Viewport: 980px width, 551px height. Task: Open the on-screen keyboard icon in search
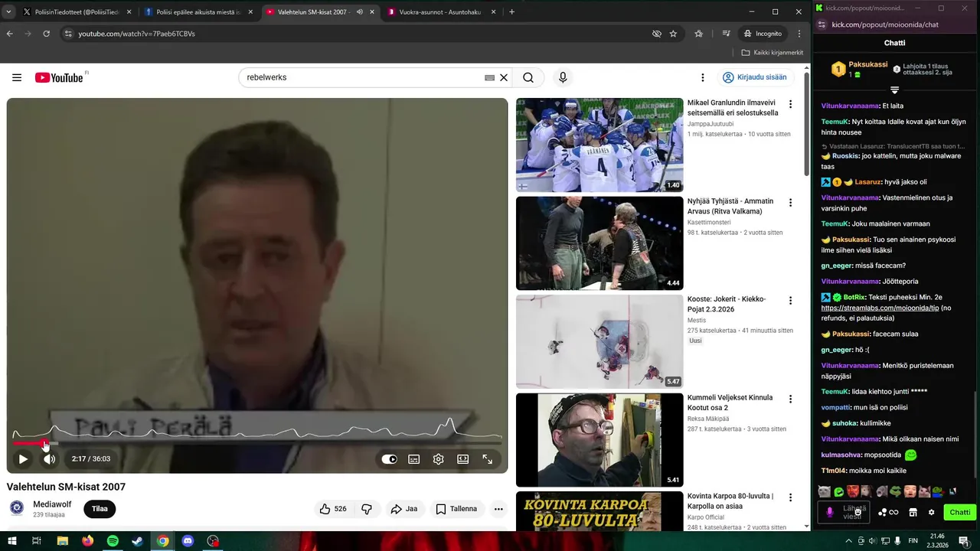489,77
